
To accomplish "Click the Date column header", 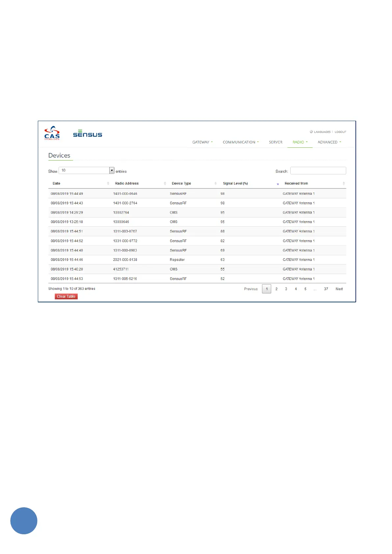I will coord(56,184).
